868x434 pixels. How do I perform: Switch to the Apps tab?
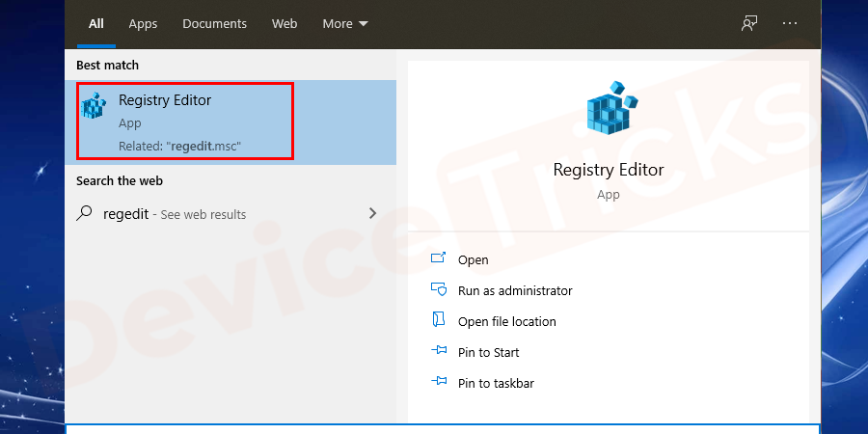143,24
